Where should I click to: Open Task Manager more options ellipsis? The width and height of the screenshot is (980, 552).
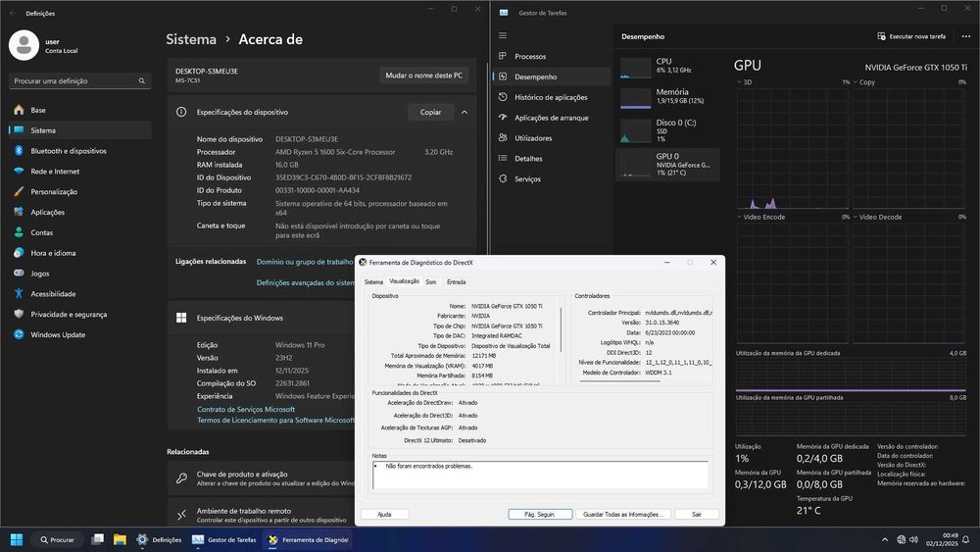[965, 36]
